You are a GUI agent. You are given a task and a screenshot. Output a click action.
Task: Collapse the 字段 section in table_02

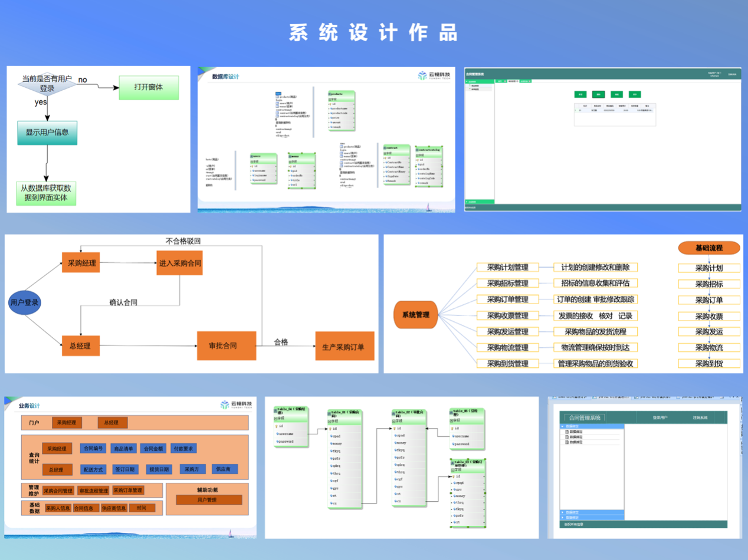394,421
